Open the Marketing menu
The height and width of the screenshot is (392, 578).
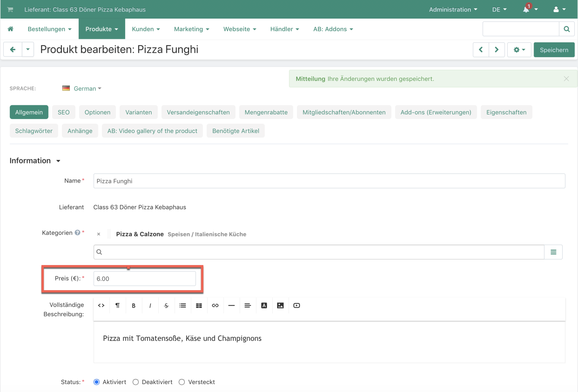tap(192, 29)
